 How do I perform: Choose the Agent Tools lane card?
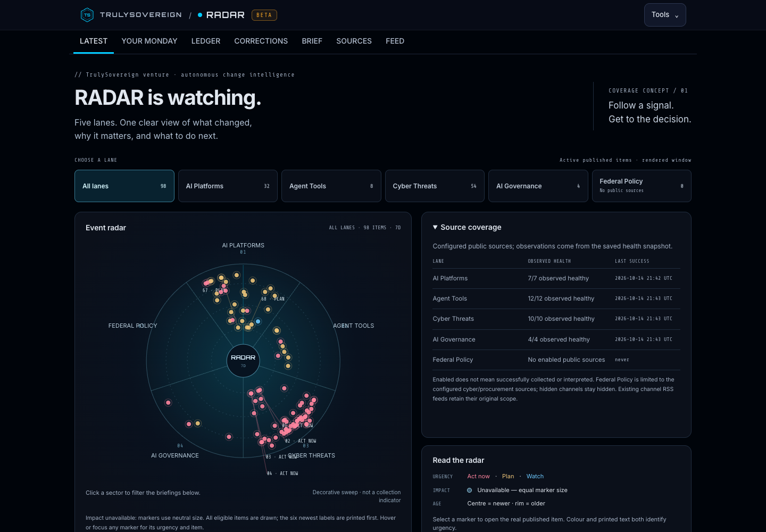click(x=331, y=186)
